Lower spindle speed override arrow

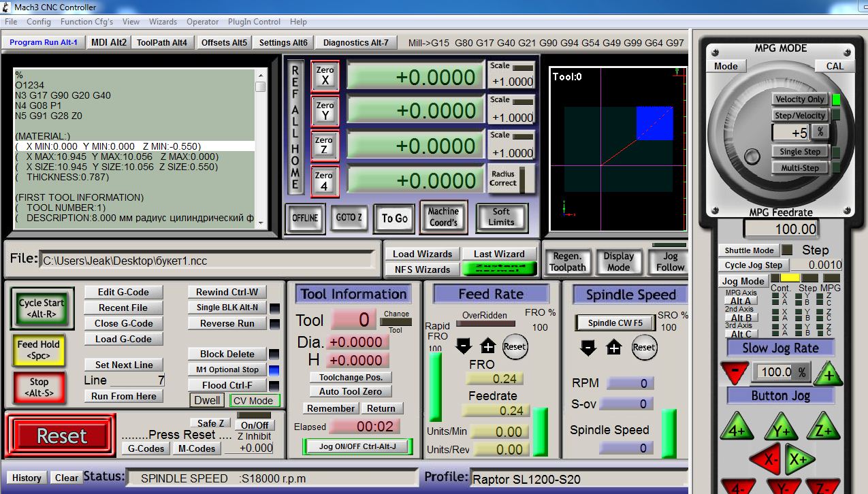pyautogui.click(x=589, y=347)
